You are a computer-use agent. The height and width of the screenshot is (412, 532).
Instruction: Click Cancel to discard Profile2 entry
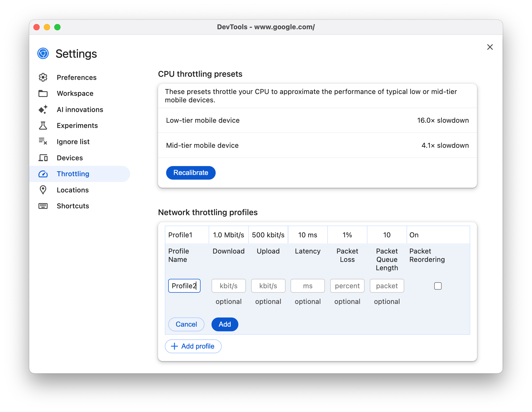[x=186, y=324]
